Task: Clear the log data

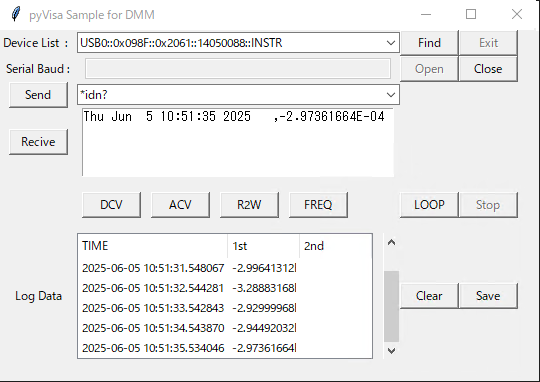Action: (429, 296)
